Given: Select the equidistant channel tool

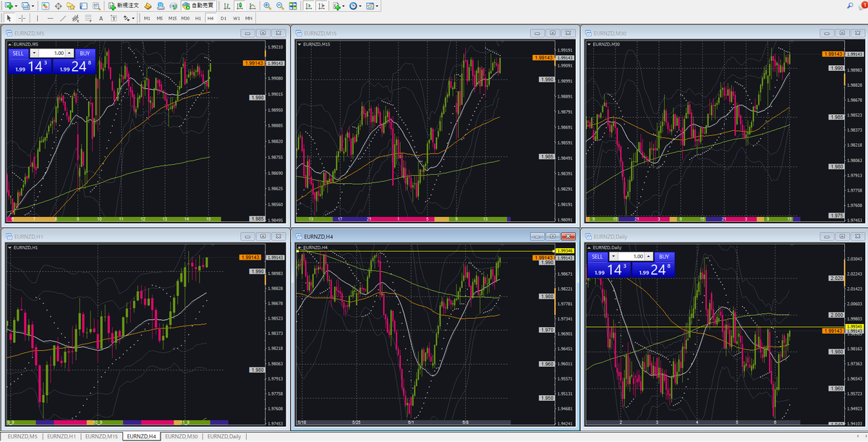Looking at the screenshot, I should coord(76,17).
